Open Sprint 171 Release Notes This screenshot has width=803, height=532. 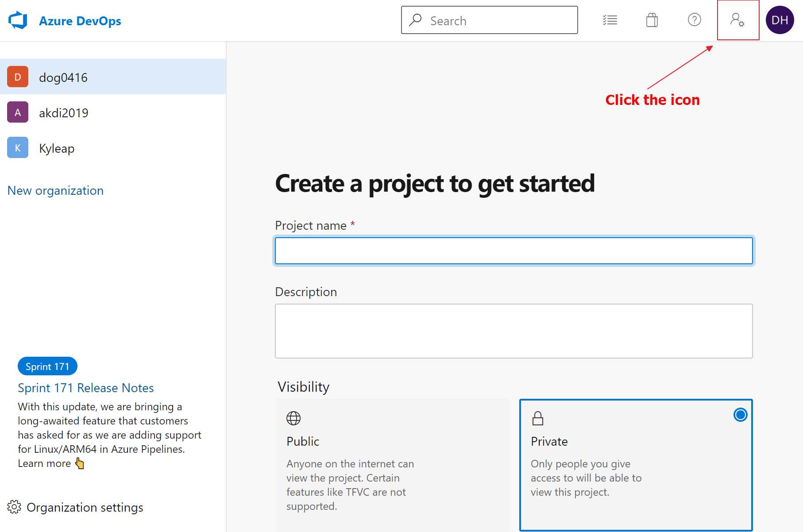[x=85, y=388]
